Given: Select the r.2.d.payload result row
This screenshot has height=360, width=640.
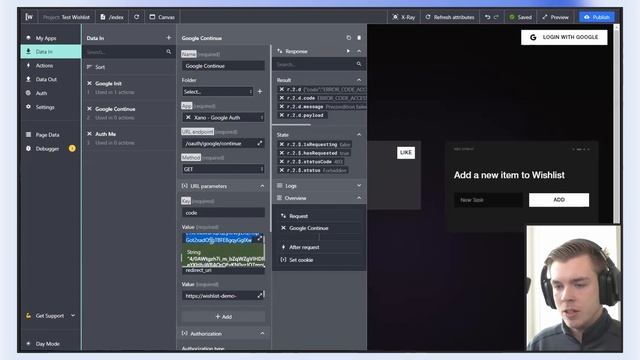Looking at the screenshot, I should tap(302, 116).
